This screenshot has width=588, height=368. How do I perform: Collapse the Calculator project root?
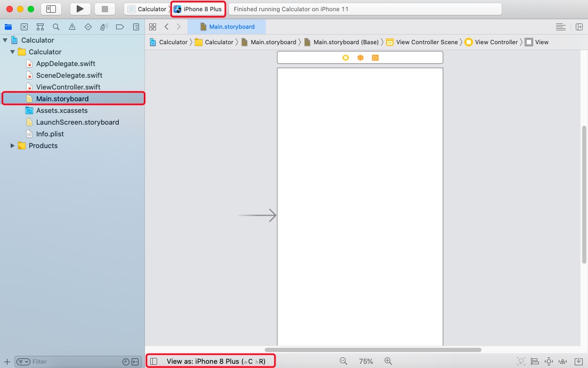pos(5,40)
